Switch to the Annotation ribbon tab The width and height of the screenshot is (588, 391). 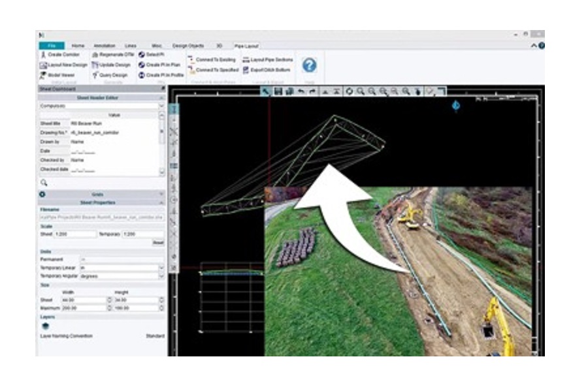pos(105,46)
